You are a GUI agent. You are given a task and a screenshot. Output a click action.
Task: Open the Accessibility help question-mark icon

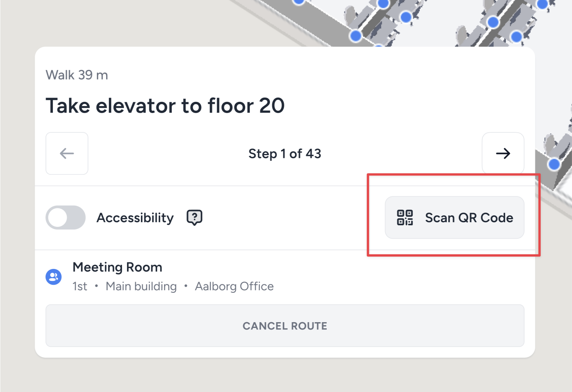pyautogui.click(x=195, y=218)
